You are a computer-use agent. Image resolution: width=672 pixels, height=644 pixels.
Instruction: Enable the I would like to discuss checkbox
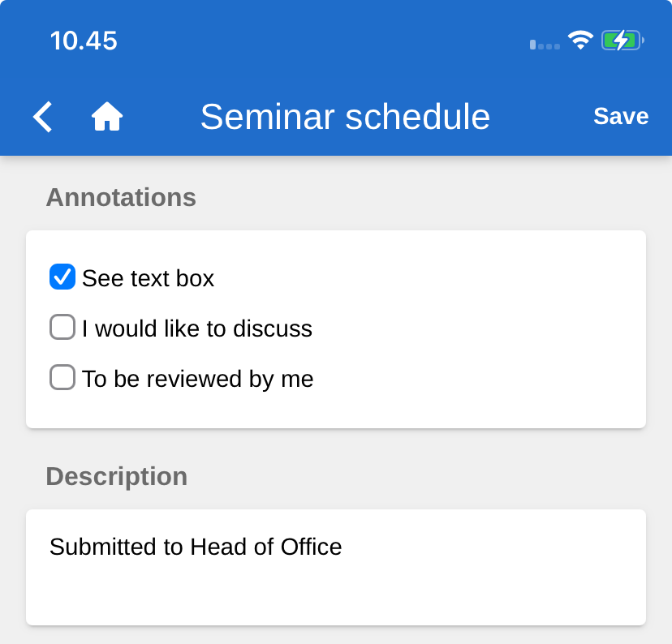pyautogui.click(x=62, y=328)
